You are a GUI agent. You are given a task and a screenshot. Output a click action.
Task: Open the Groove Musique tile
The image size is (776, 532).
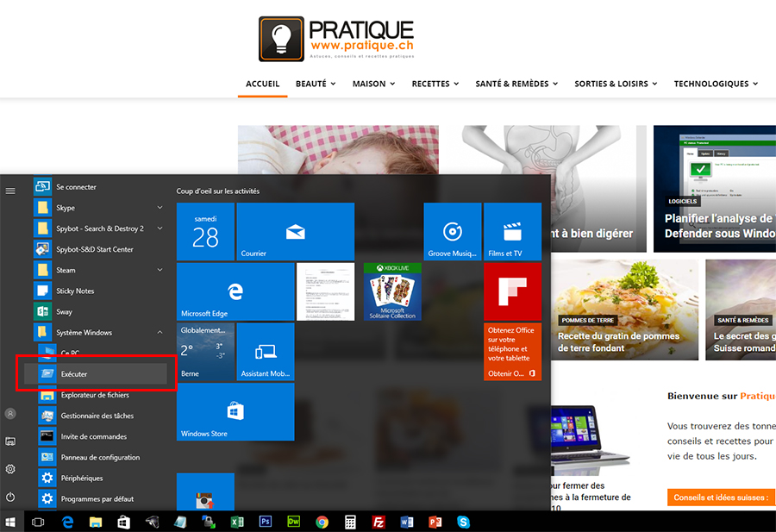453,232
